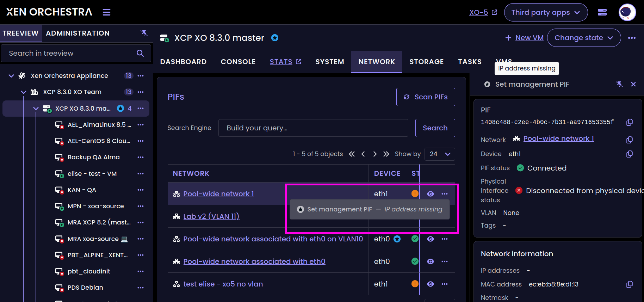The width and height of the screenshot is (644, 302).
Task: Click eye icon for test elise network
Action: click(431, 284)
